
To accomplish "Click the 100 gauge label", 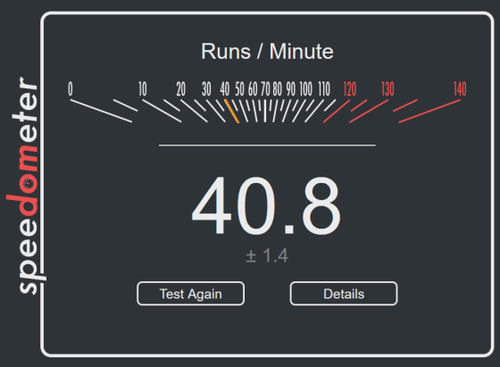I will (306, 89).
